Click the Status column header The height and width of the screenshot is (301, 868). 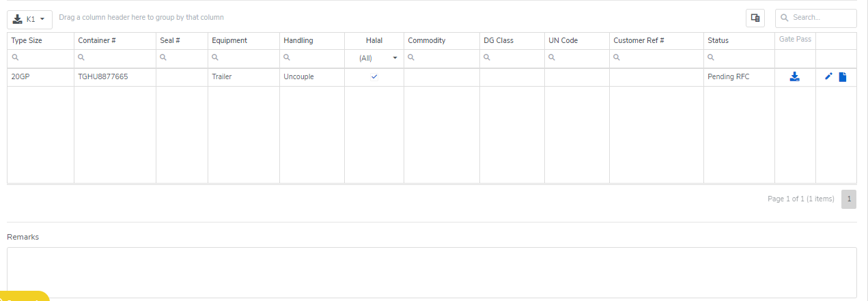click(718, 40)
